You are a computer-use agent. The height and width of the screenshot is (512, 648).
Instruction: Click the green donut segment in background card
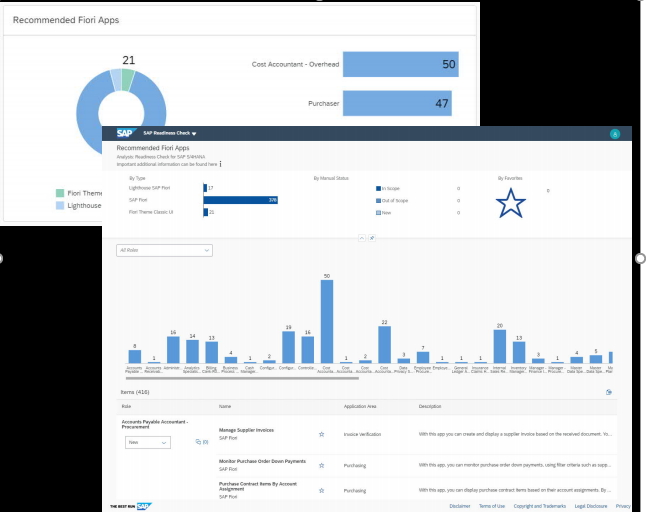coord(128,79)
